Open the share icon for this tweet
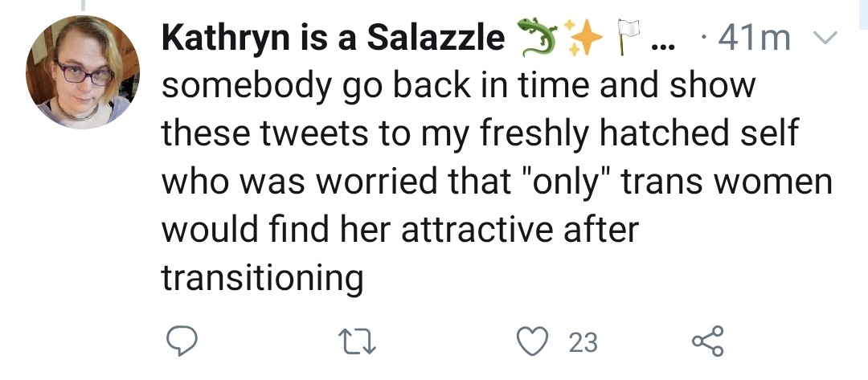This screenshot has height=380, width=868. 707,341
